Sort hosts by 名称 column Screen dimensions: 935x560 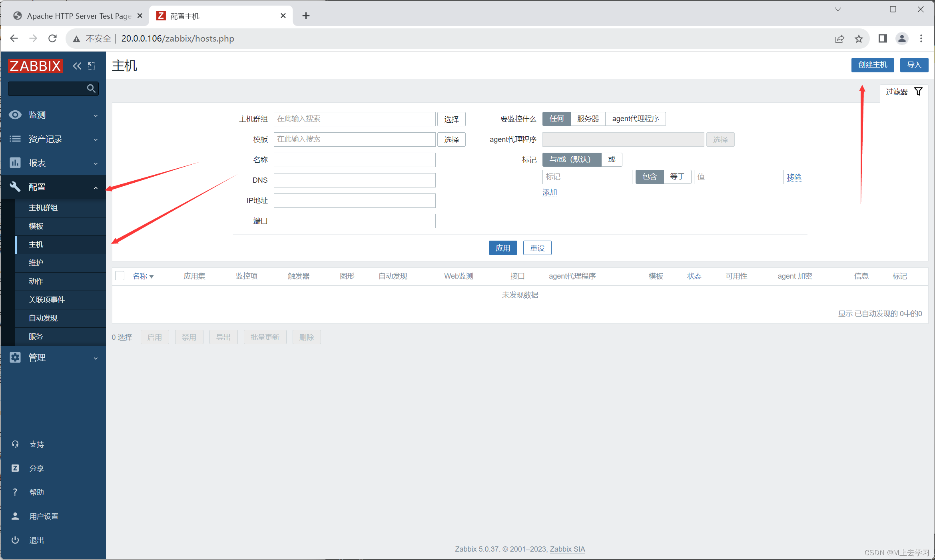(143, 276)
